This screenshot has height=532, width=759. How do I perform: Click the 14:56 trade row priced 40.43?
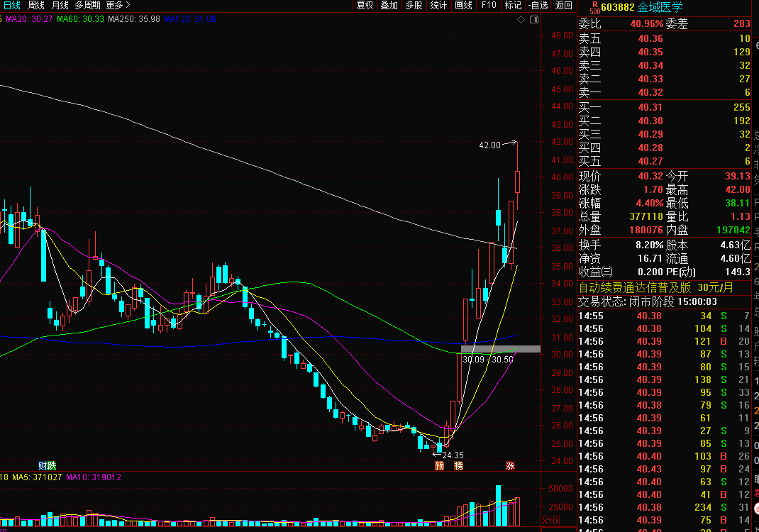(x=664, y=469)
